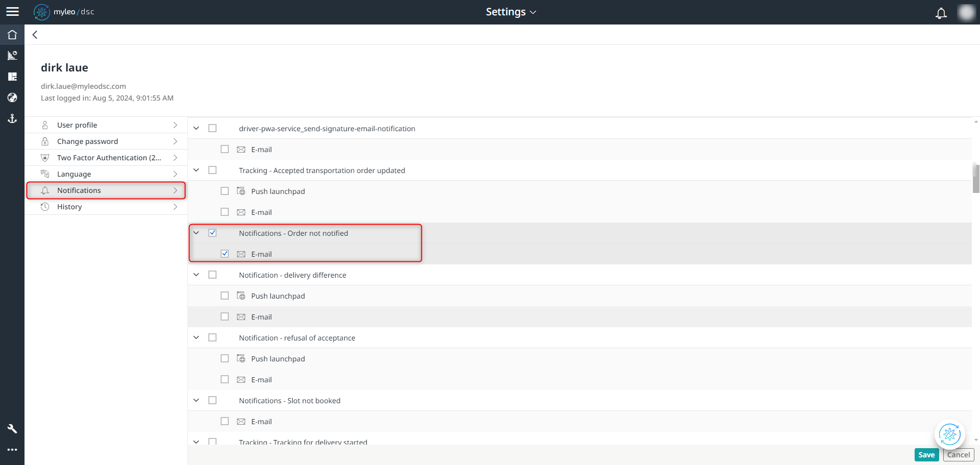Select the Home icon in the left sidebar

pos(12,34)
